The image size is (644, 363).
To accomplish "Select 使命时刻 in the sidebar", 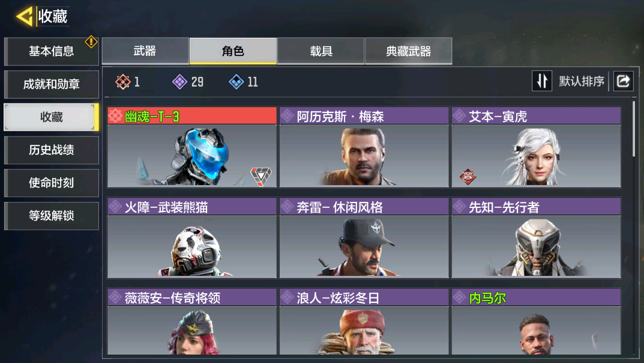I will pos(52,183).
